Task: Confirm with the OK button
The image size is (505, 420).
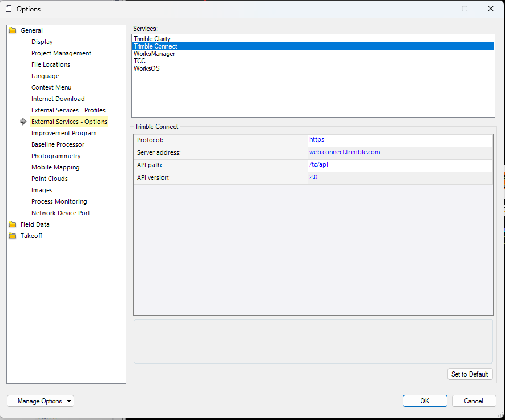Action: (425, 401)
